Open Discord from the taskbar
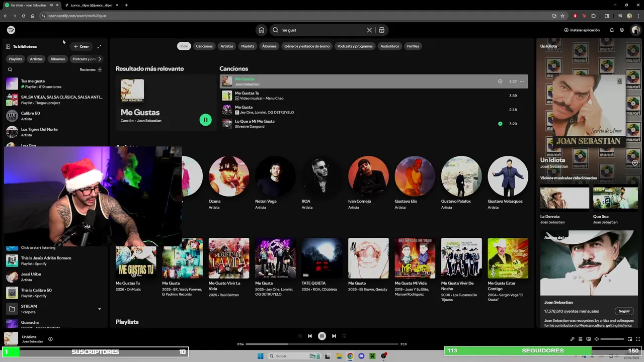Image resolution: width=644 pixels, height=362 pixels. click(x=361, y=356)
